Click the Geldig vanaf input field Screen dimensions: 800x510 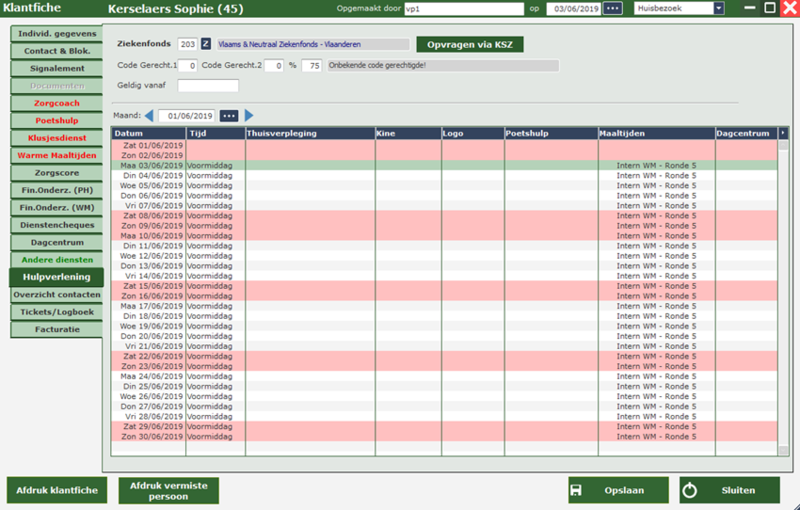pos(208,85)
